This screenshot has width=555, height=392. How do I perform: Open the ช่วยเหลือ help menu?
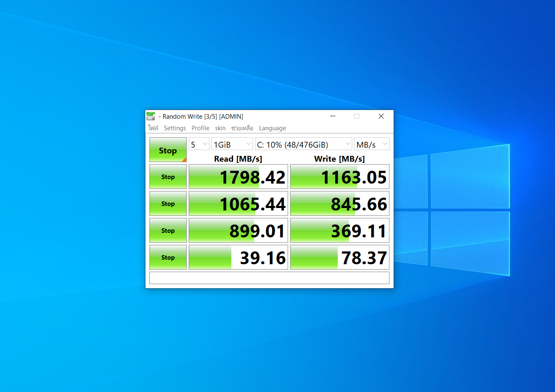(x=242, y=128)
